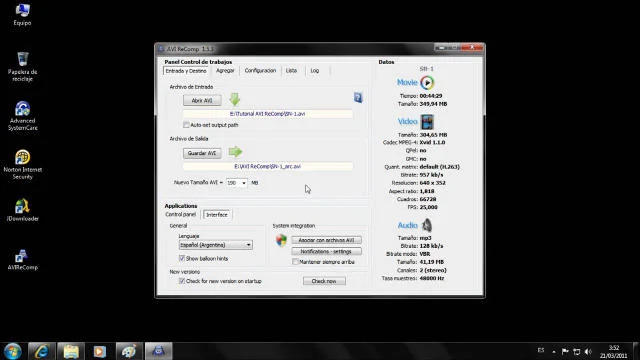The height and width of the screenshot is (360, 640).
Task: Click the Video film strip icon
Action: (x=427, y=122)
